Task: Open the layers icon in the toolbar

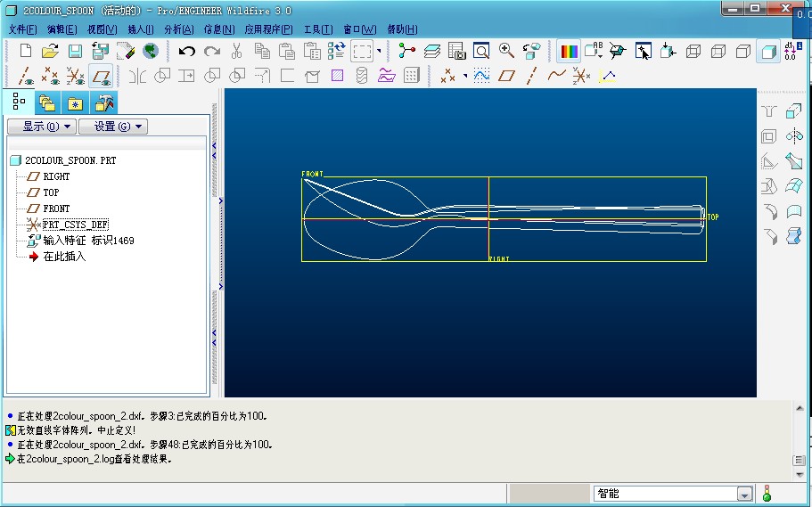Action: click(x=432, y=51)
